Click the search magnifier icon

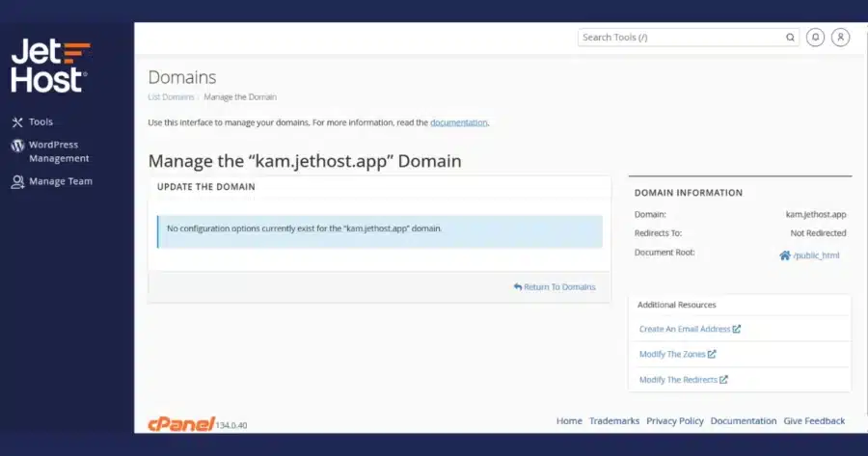click(790, 37)
